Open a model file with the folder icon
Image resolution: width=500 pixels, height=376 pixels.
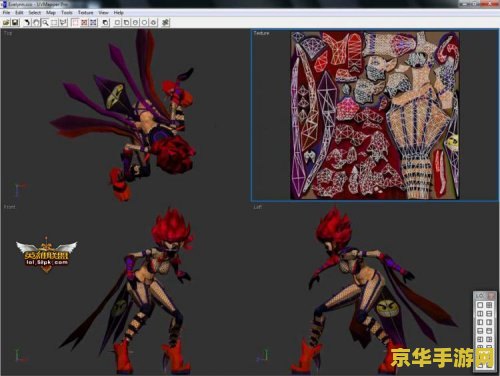point(6,23)
